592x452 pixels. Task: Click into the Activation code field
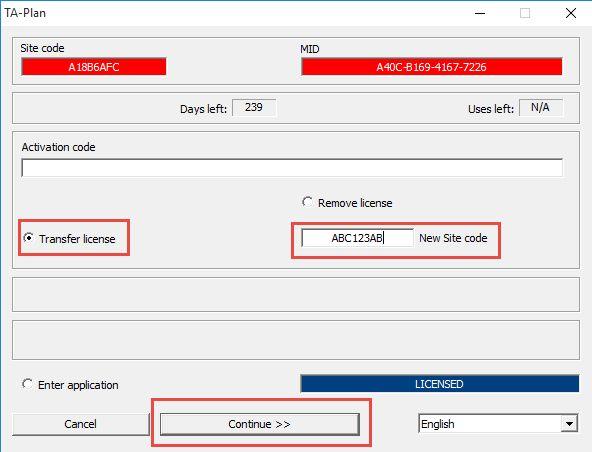pos(292,167)
